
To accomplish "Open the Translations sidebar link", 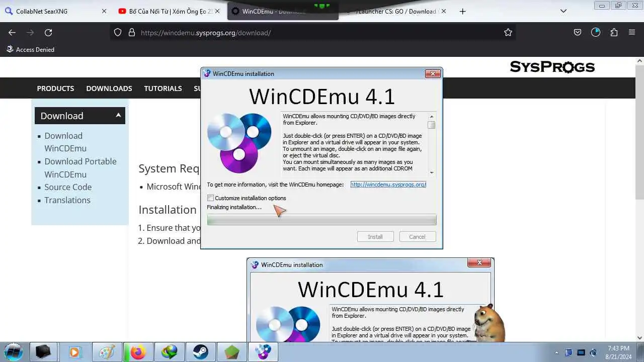I will point(67,200).
